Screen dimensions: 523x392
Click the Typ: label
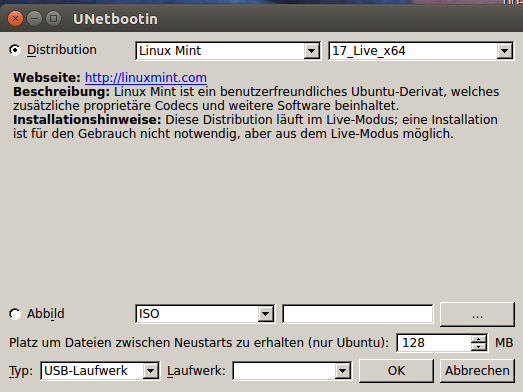(21, 371)
